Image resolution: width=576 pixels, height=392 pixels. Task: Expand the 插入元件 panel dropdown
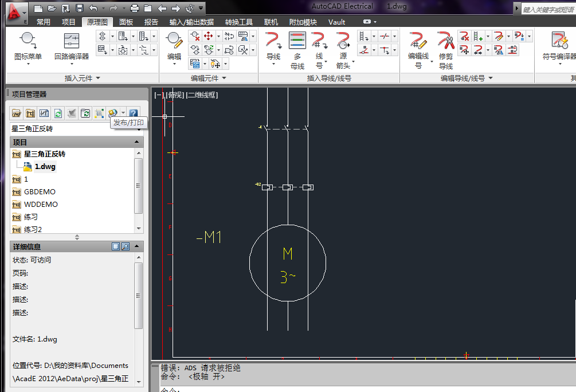click(98, 78)
